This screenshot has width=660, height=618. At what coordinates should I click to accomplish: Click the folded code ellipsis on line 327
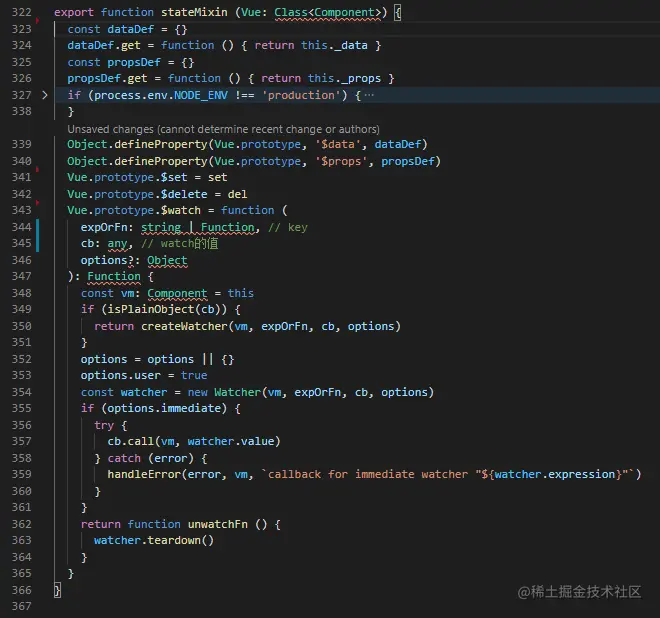point(369,95)
